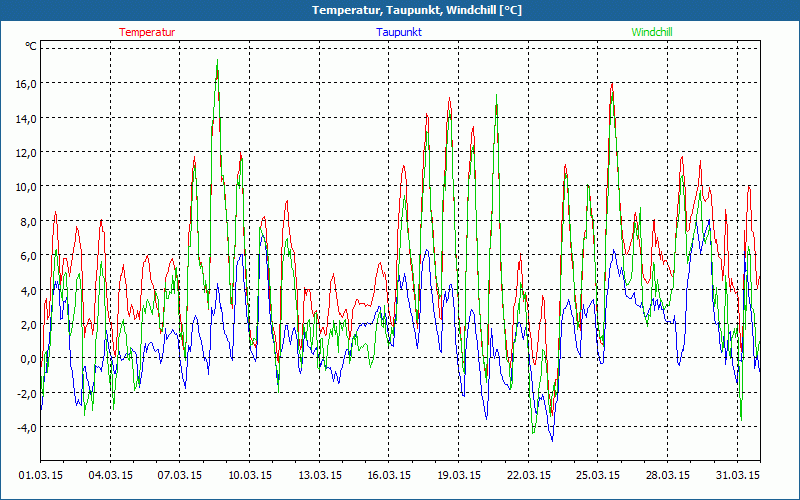Click the 31.03.15 date label
This screenshot has height=500, width=800.
[737, 475]
